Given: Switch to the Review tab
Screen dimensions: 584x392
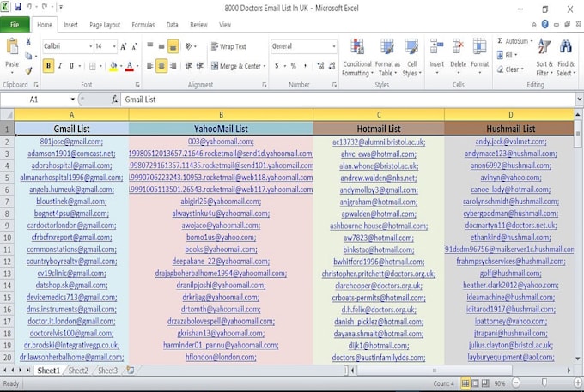Looking at the screenshot, I should 198,25.
